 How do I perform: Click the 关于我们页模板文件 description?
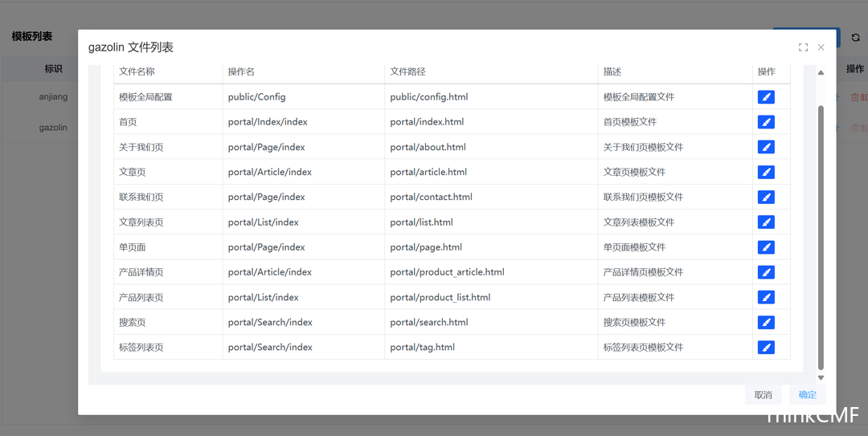click(643, 147)
